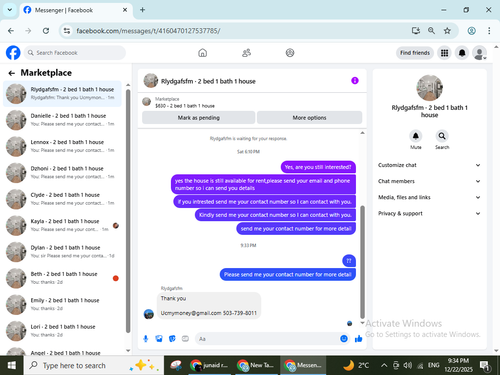The image size is (500, 375).
Task: Open Kayla's 2 bed 1 bath chat
Action: [x=62, y=225]
